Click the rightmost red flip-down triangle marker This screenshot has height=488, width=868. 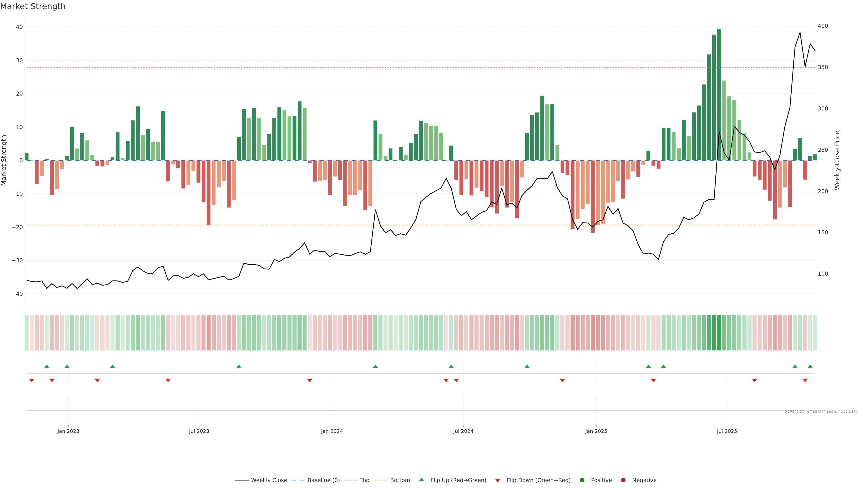pos(805,380)
